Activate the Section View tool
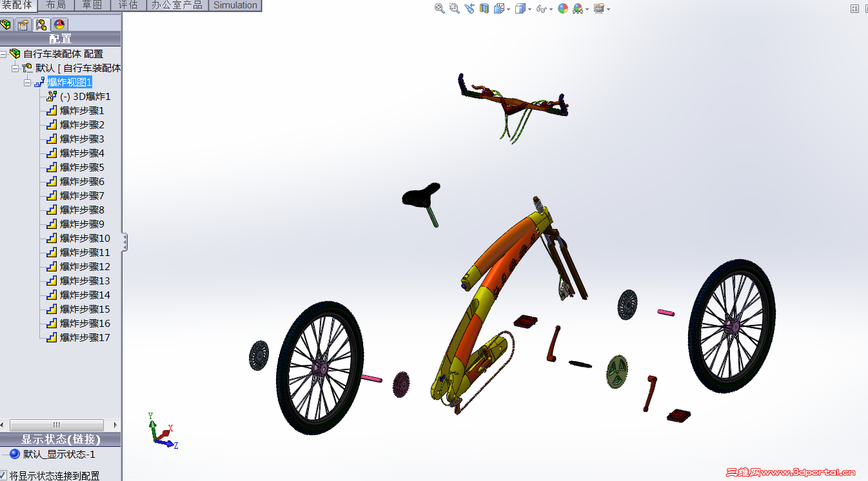This screenshot has width=868, height=481. tap(484, 8)
